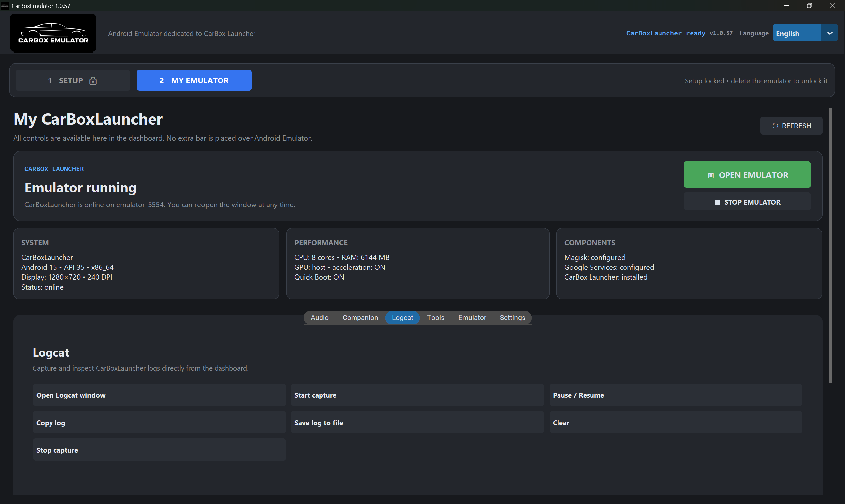Click 'CarBox Launcher: installed' line
845x504 pixels.
[x=606, y=277]
